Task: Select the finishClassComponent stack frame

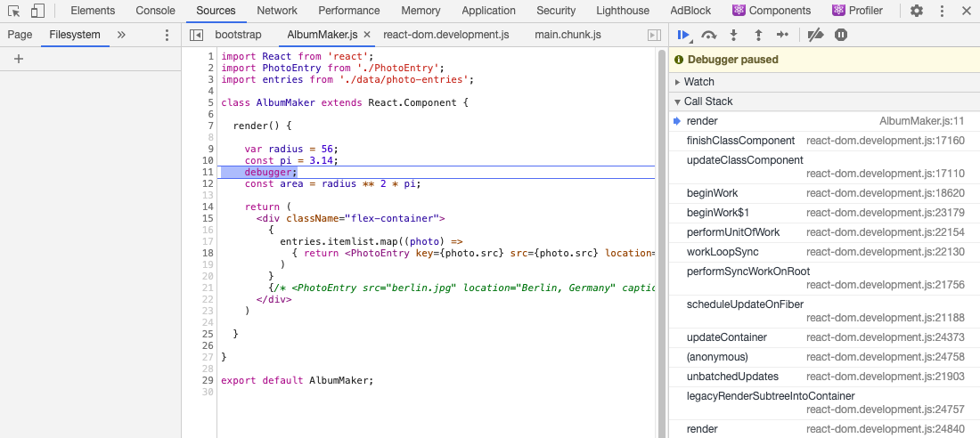Action: [740, 141]
